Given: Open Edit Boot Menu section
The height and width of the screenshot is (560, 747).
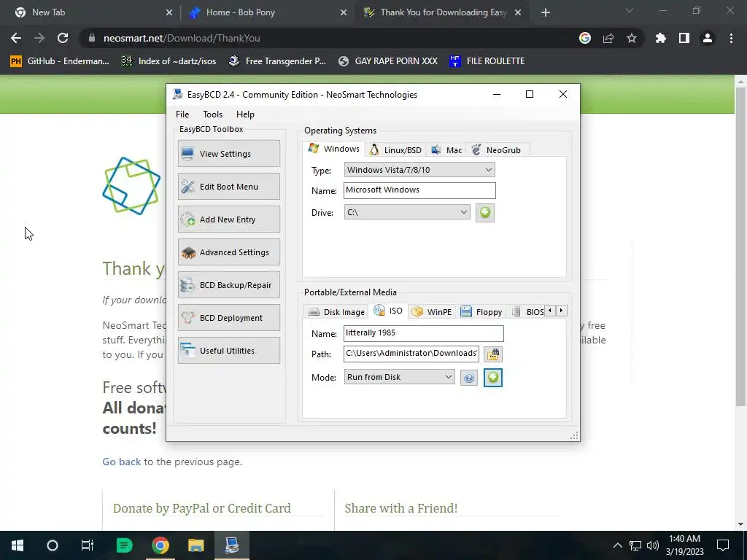Looking at the screenshot, I should tap(228, 186).
